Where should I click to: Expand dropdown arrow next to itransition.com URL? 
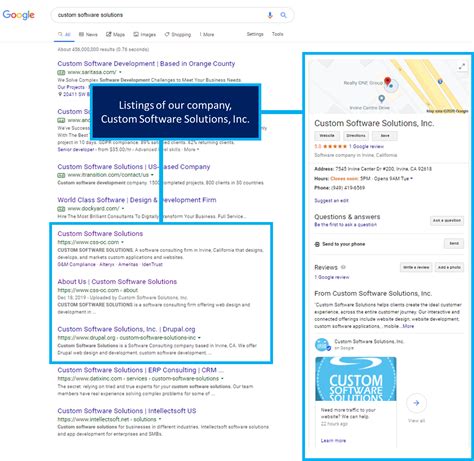point(152,175)
